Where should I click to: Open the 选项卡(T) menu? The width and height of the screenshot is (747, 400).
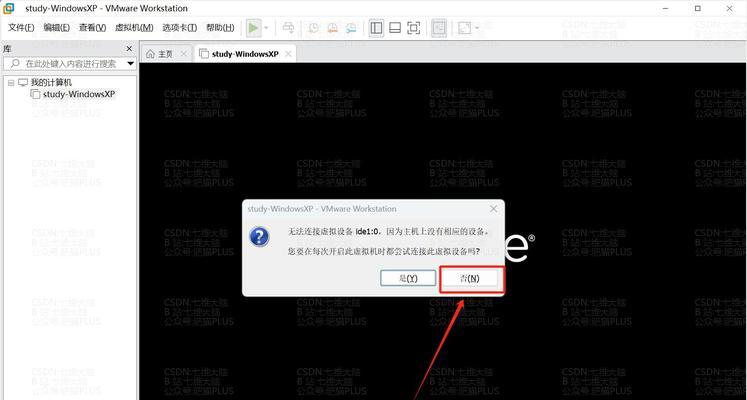(179, 28)
